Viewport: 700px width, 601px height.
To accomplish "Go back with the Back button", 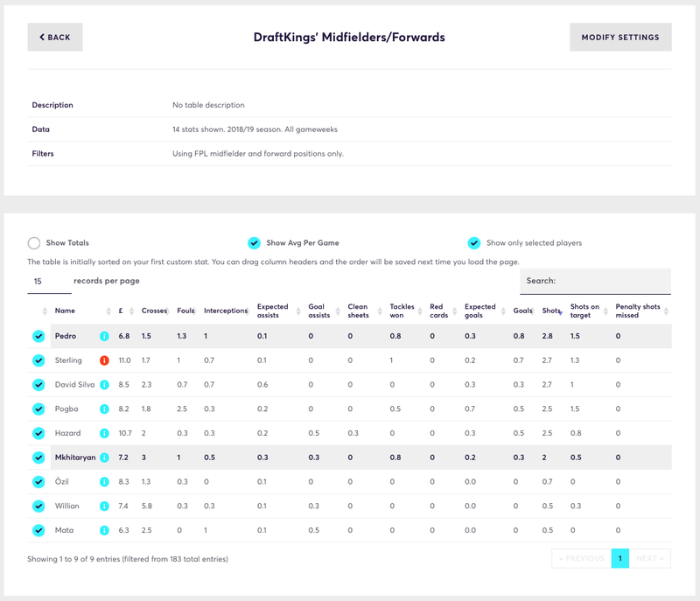I will tap(55, 37).
